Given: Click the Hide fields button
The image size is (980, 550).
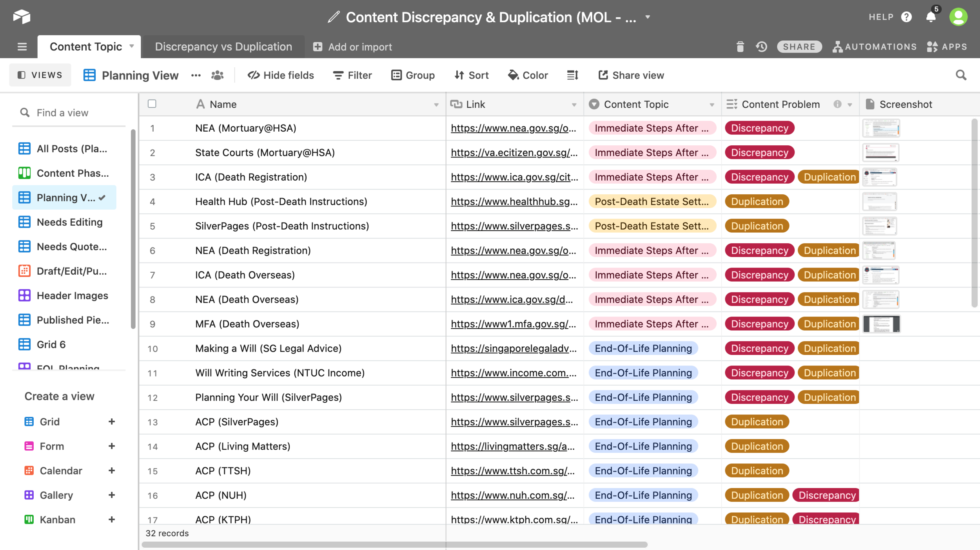Looking at the screenshot, I should click(281, 75).
